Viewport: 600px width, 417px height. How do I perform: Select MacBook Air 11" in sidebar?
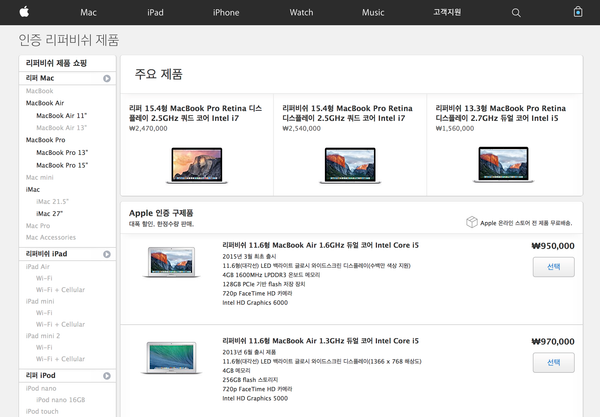[x=62, y=116]
